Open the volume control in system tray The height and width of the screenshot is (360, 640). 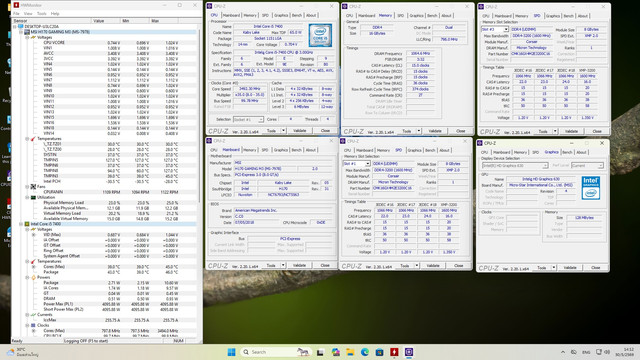coord(607,352)
